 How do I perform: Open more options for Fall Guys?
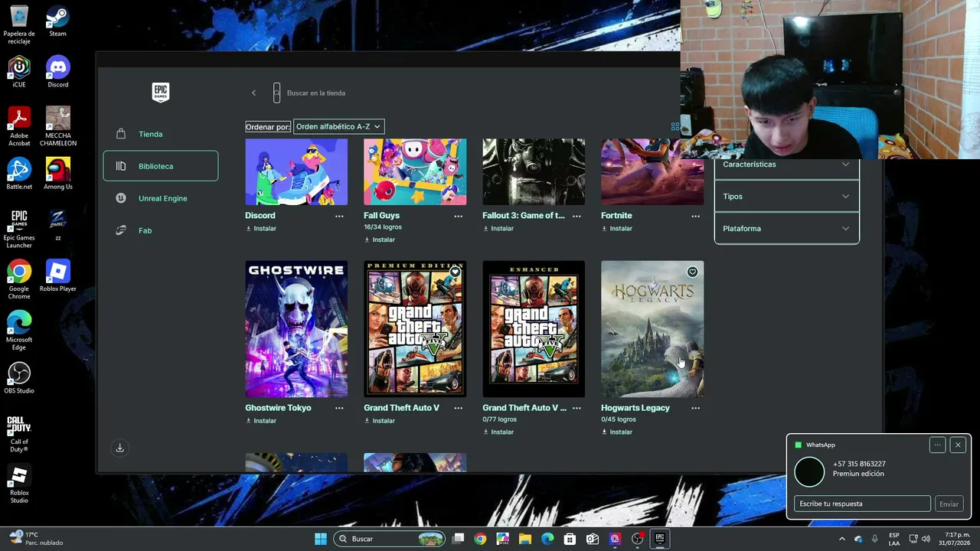[x=458, y=217]
